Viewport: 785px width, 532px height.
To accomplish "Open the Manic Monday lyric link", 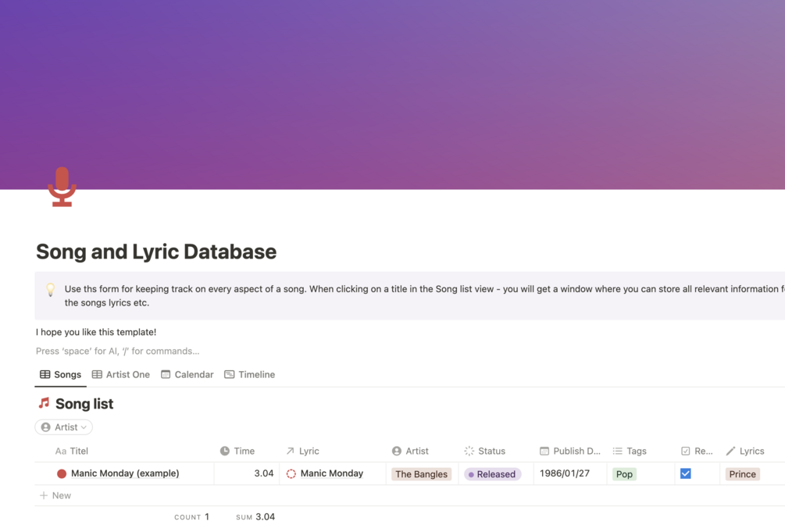I will pos(331,473).
